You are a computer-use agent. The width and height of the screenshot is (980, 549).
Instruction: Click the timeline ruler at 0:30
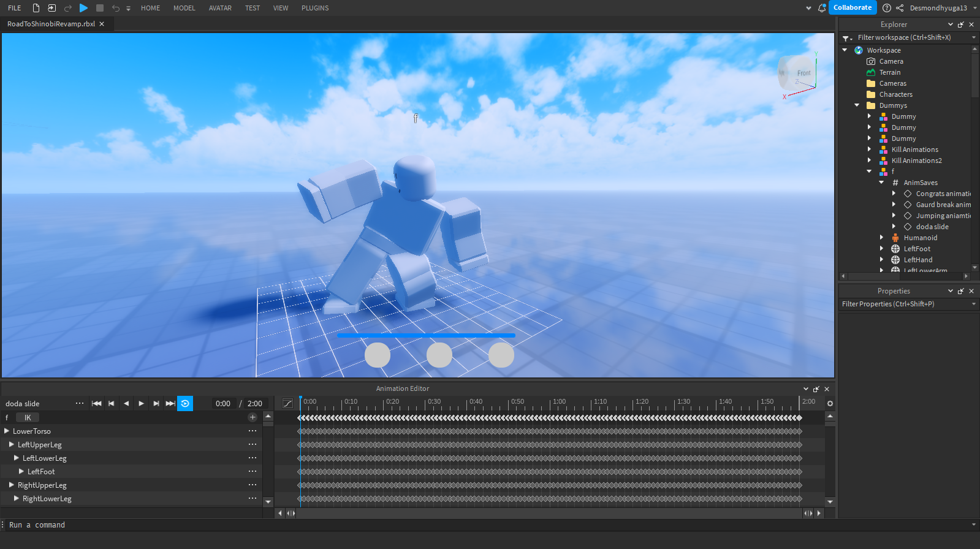click(434, 403)
